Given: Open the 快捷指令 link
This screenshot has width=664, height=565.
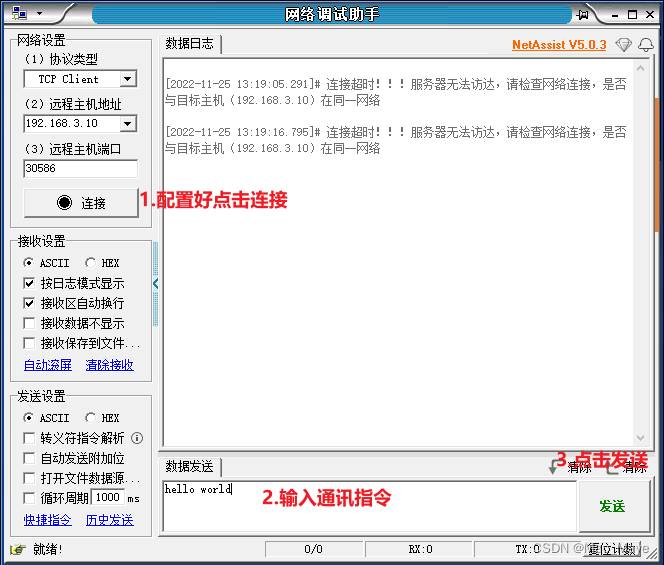Looking at the screenshot, I should coord(48,520).
